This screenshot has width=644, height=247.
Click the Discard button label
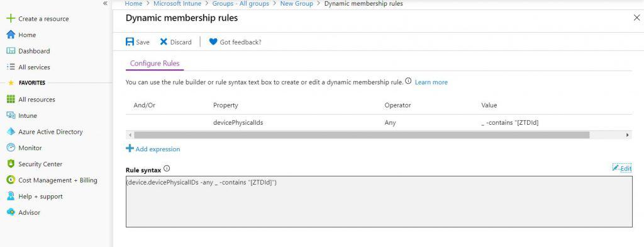[x=180, y=42]
